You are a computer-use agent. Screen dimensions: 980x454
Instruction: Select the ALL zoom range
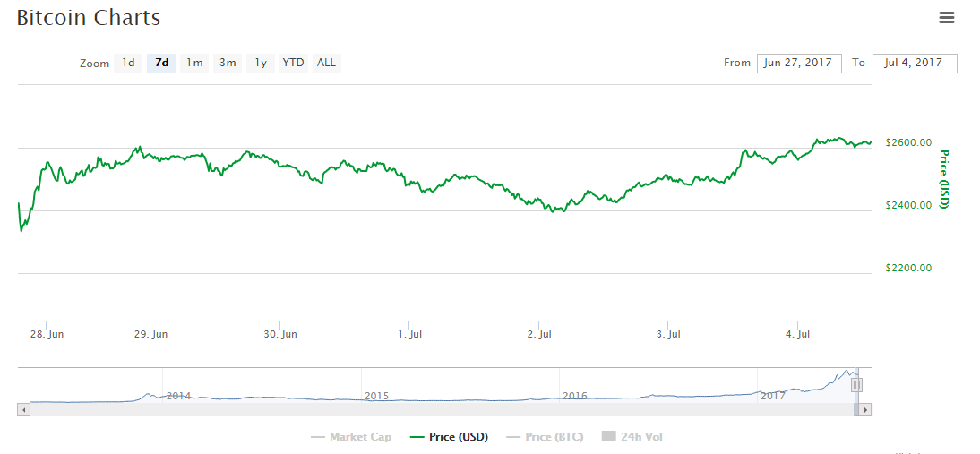pos(326,63)
